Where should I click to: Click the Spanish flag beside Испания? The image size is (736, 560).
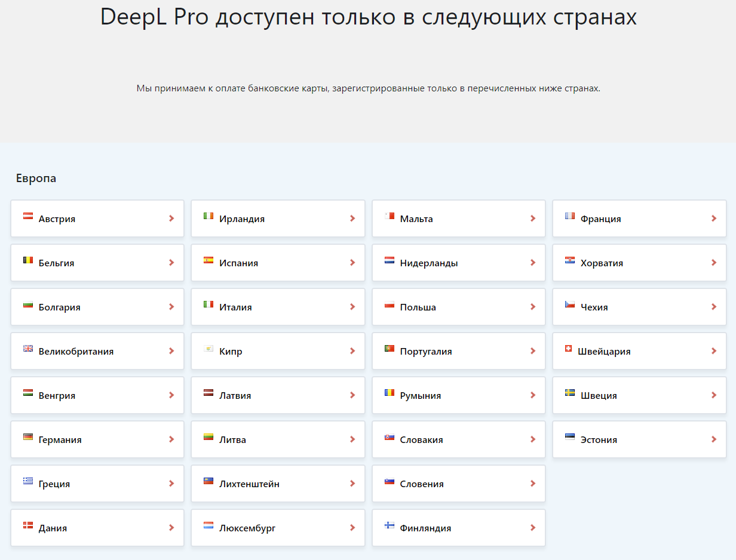coord(208,260)
